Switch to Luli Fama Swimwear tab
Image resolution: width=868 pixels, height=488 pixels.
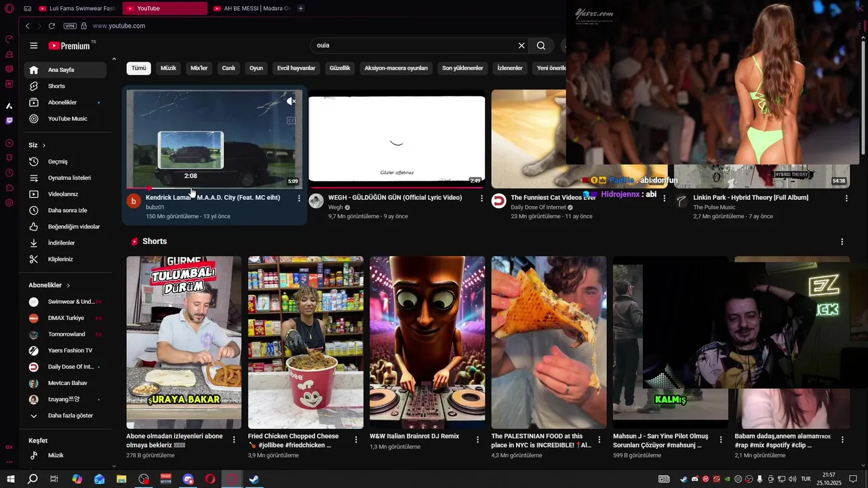click(77, 8)
